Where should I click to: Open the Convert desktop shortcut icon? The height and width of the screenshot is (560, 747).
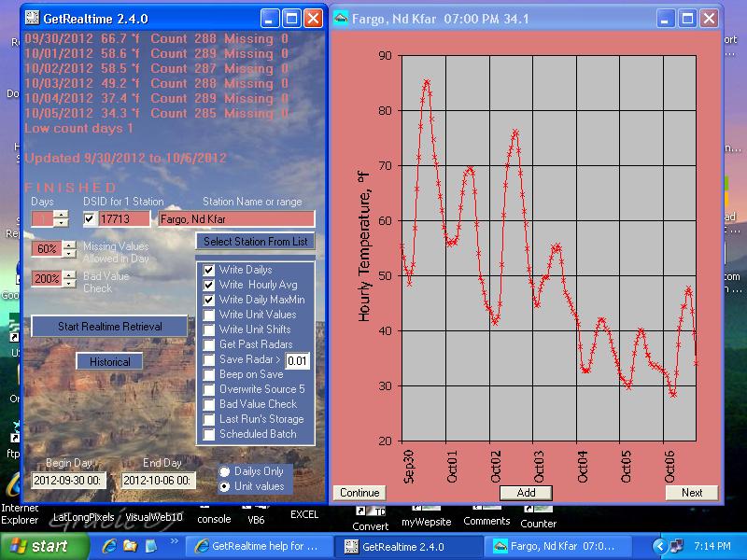click(370, 511)
